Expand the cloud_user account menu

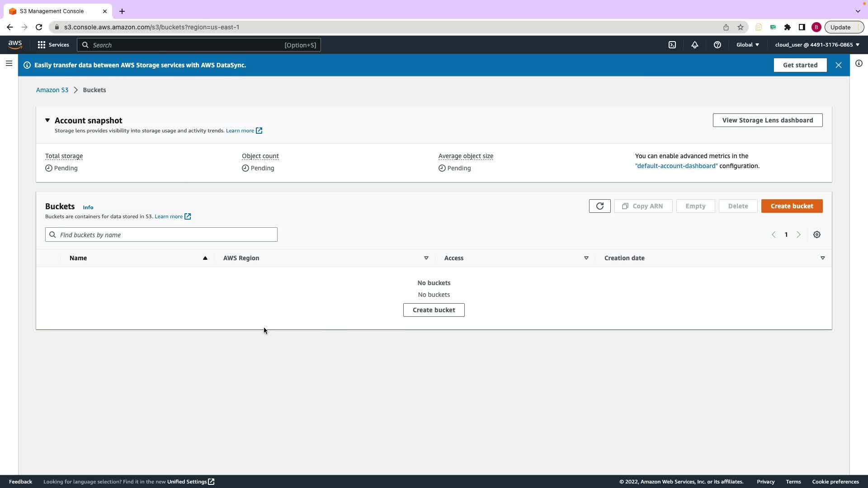pyautogui.click(x=817, y=45)
